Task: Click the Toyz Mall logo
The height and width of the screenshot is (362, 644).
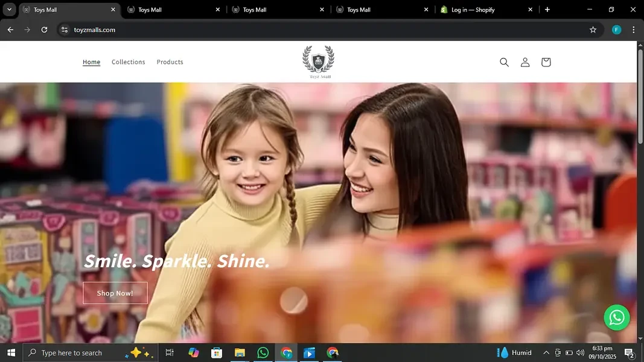Action: pyautogui.click(x=318, y=62)
